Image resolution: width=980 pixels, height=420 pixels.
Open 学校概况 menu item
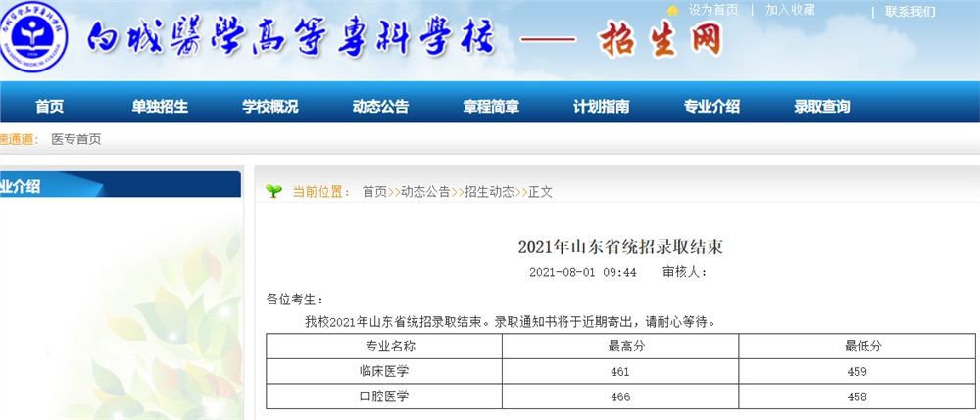click(x=270, y=107)
